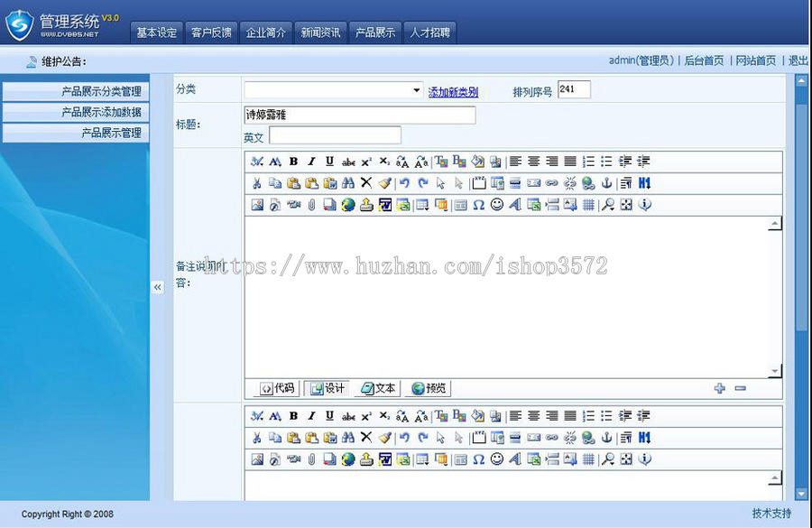
Task: Open the 人才招聘 tab
Action: (429, 32)
